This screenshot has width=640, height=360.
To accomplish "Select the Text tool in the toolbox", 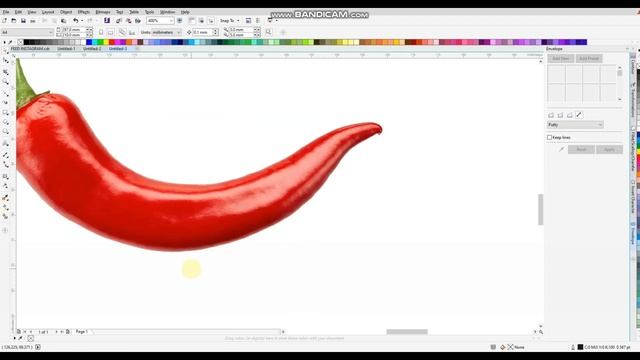I will coord(6,143).
